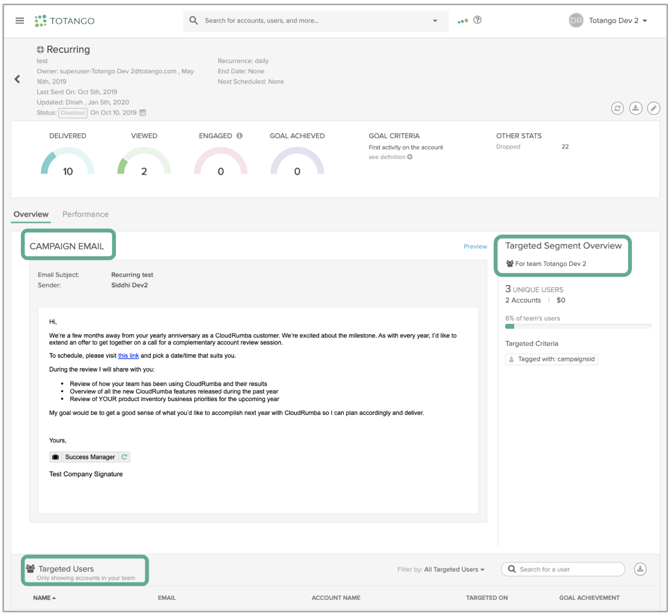Switch to the Performance tab
Image resolution: width=672 pixels, height=616 pixels.
pyautogui.click(x=85, y=214)
